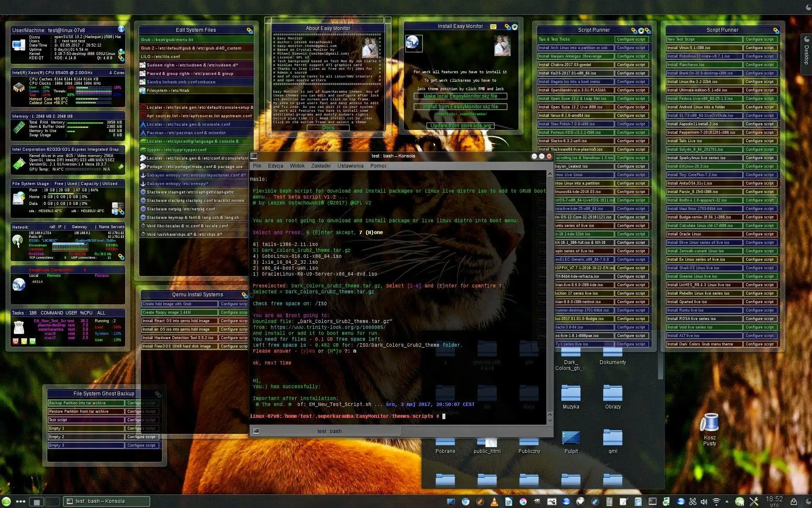Run 'Install Chakra-2017.03-goedel' script
This screenshot has height=508, width=812.
pos(575,65)
